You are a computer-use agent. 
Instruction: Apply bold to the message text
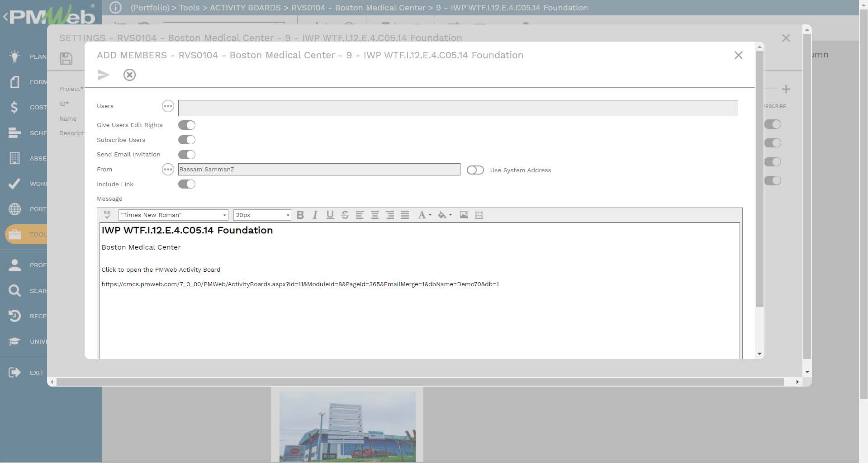(300, 215)
